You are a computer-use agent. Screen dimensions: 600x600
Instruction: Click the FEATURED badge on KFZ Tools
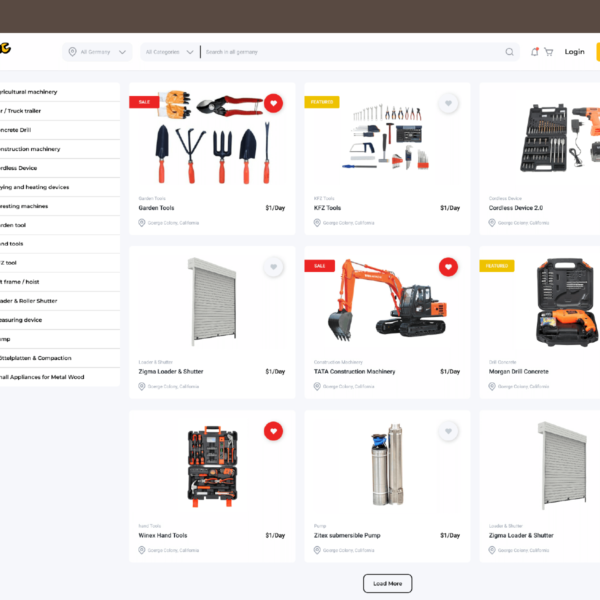pyautogui.click(x=322, y=102)
